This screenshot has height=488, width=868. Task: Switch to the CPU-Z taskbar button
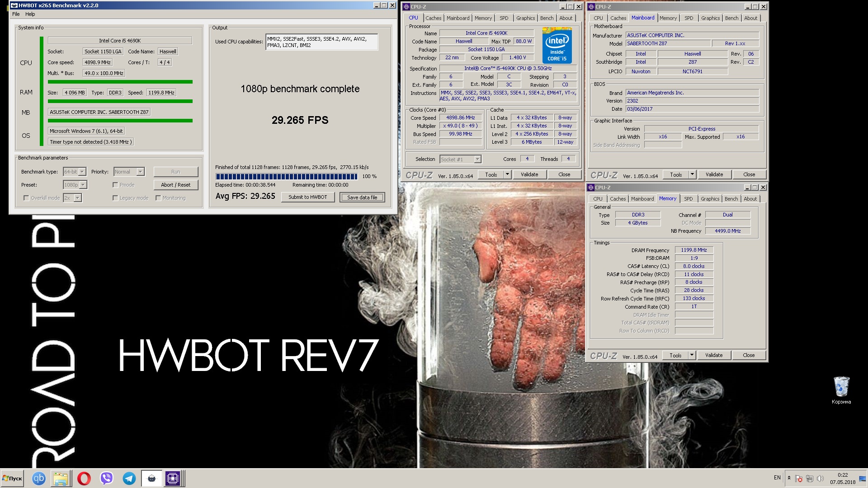(173, 478)
